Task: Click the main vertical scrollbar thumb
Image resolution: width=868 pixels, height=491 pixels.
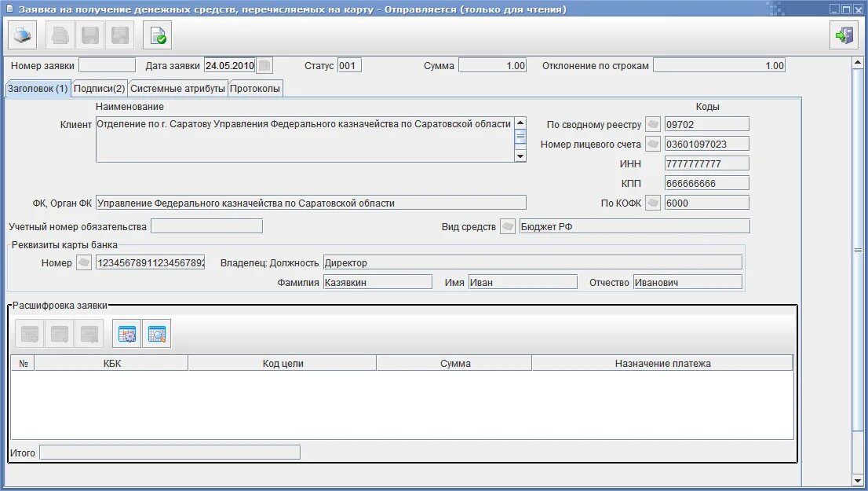Action: pyautogui.click(x=858, y=250)
